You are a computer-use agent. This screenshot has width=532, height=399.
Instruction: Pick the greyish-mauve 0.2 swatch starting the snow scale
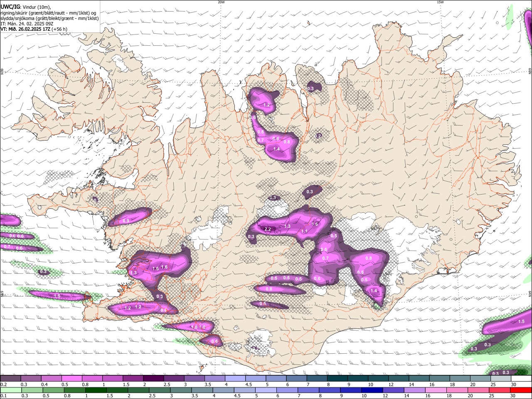(x=10, y=379)
